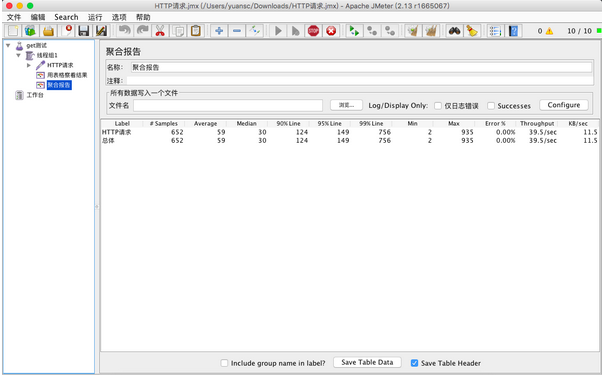Stop the test using the red STOP icon
This screenshot has width=604, height=375.
tap(314, 31)
